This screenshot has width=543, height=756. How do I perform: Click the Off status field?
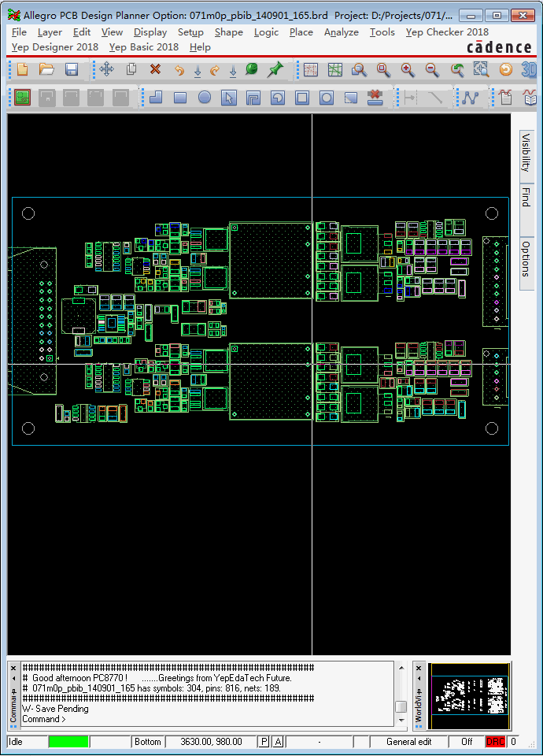click(467, 742)
